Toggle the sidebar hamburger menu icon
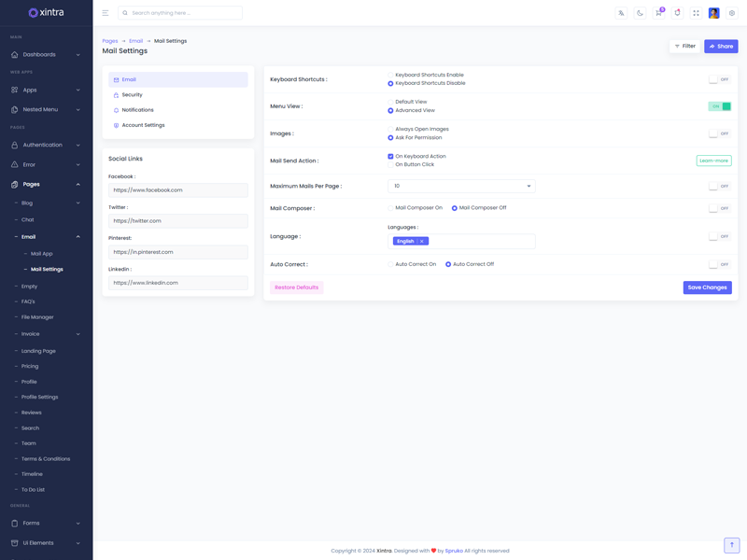 click(x=106, y=13)
